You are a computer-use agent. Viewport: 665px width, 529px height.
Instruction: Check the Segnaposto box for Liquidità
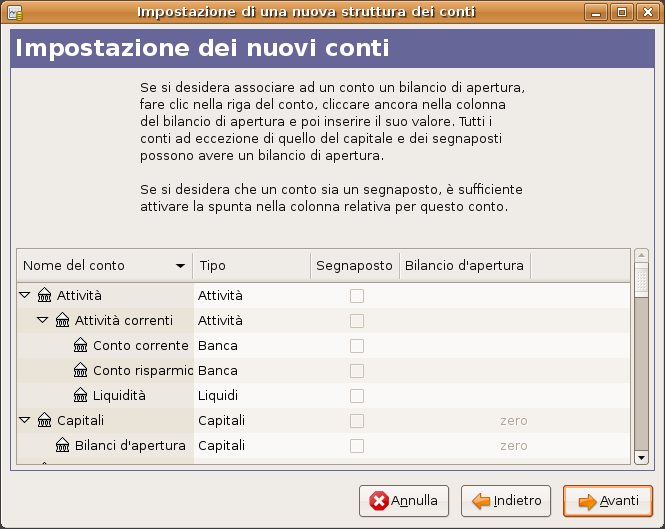[x=357, y=396]
